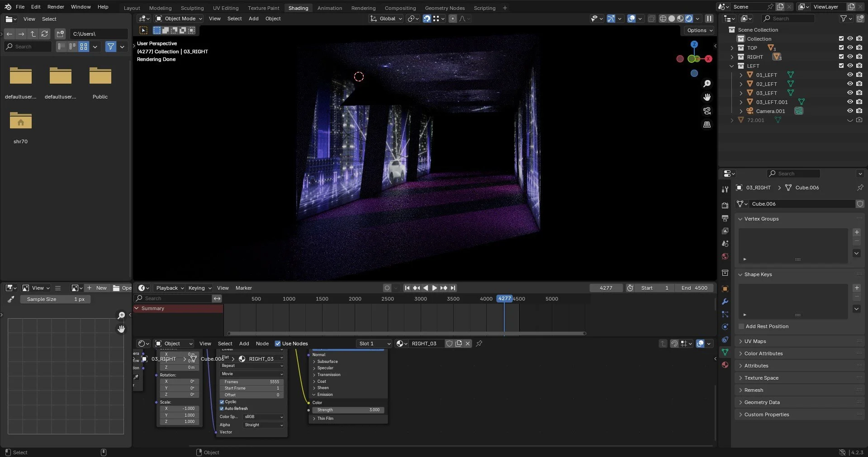The image size is (868, 457).
Task: Open the Render menu
Action: [x=56, y=7]
